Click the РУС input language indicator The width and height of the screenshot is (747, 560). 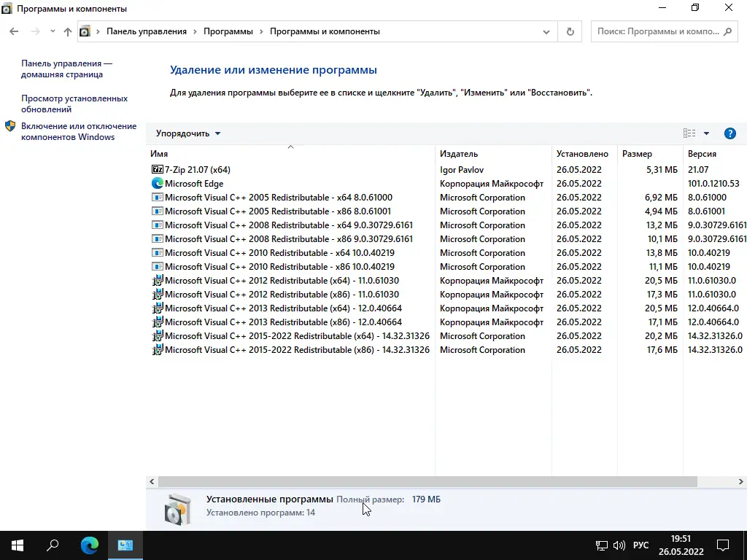point(640,545)
